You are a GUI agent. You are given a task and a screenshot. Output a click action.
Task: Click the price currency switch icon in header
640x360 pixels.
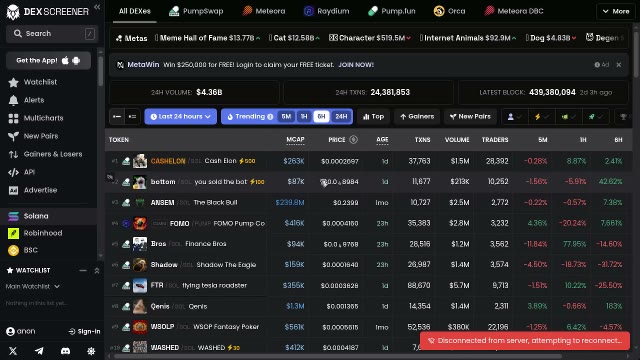click(353, 140)
